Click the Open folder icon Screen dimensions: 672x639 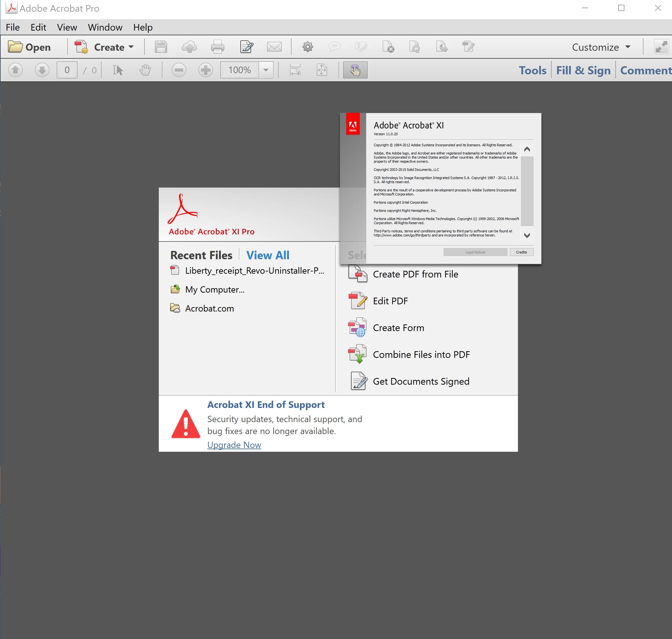point(15,47)
